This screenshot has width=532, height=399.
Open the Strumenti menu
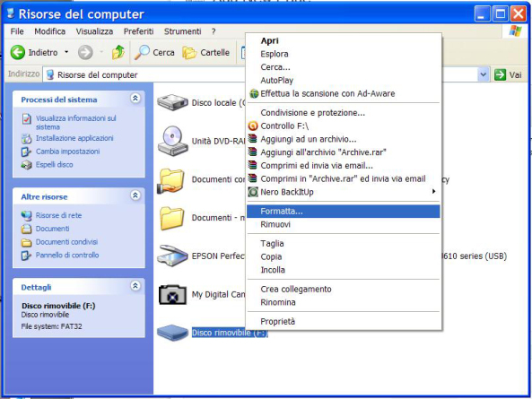click(182, 31)
